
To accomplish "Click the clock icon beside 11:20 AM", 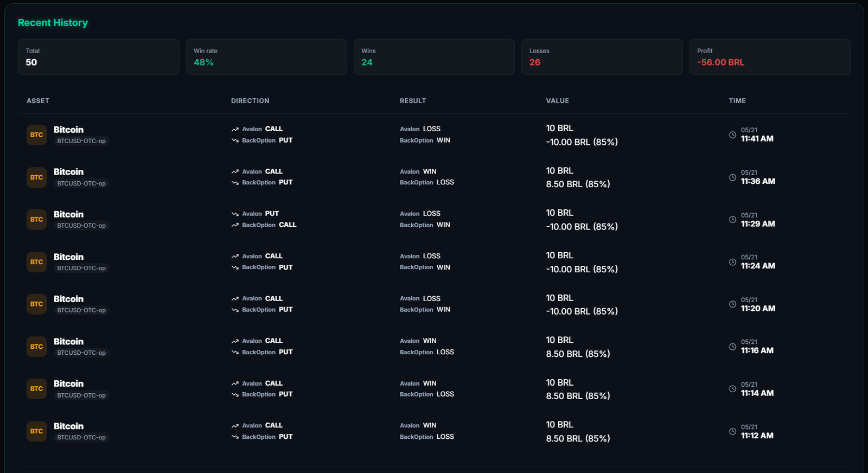I will pos(732,304).
